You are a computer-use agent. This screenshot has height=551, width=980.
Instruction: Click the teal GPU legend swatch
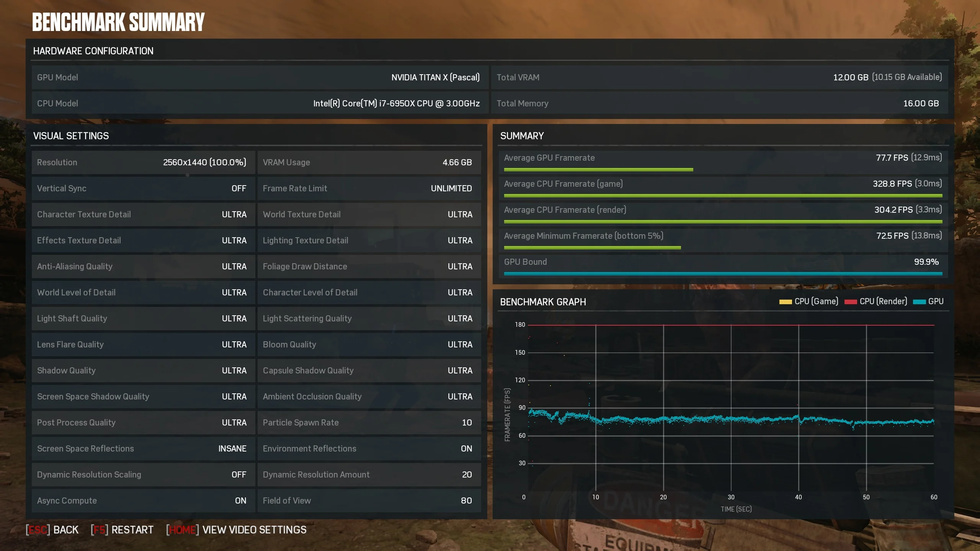pos(919,302)
